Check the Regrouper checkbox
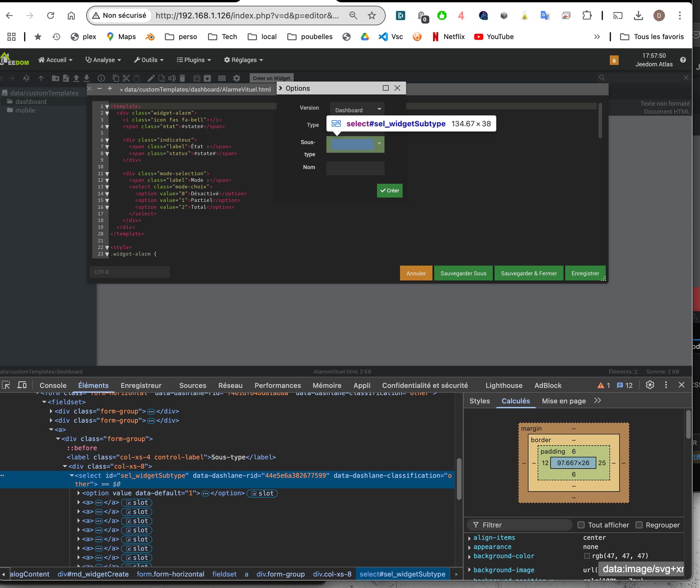 coord(639,525)
